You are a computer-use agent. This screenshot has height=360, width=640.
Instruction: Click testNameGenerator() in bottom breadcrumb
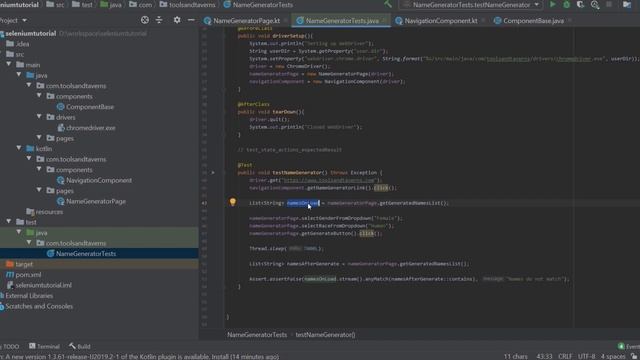[x=325, y=335]
